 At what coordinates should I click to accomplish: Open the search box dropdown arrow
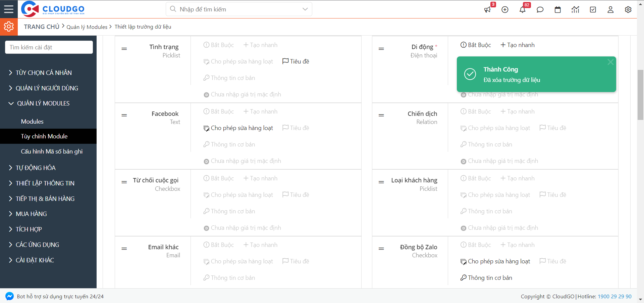point(305,9)
